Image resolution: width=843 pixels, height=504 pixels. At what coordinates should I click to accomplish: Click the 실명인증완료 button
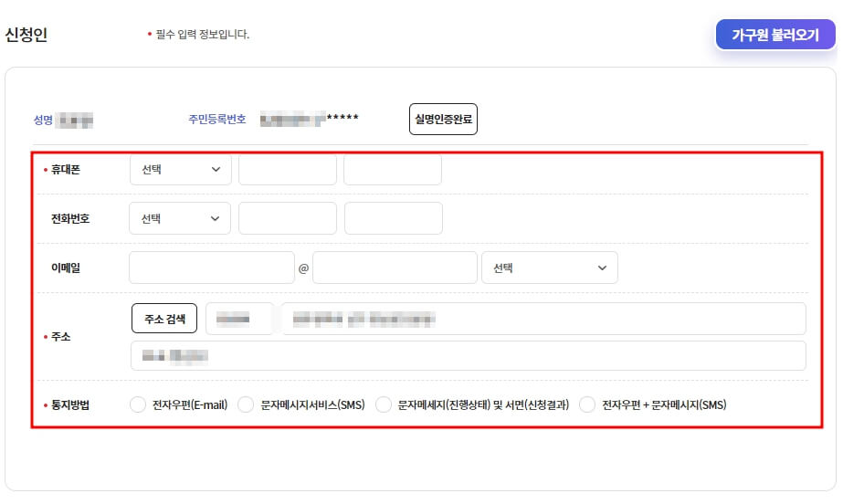tap(443, 120)
